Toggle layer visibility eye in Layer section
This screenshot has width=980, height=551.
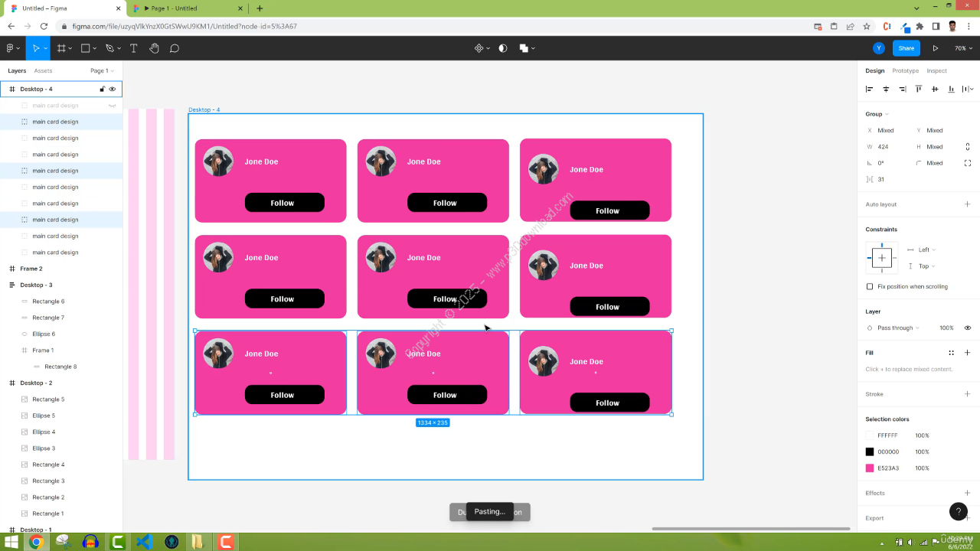tap(968, 328)
